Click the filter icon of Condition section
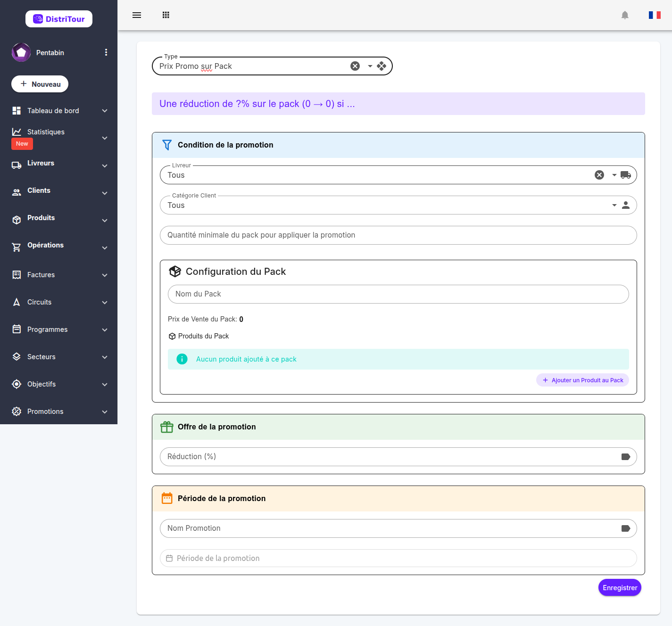Viewport: 672px width, 626px height. click(x=167, y=145)
